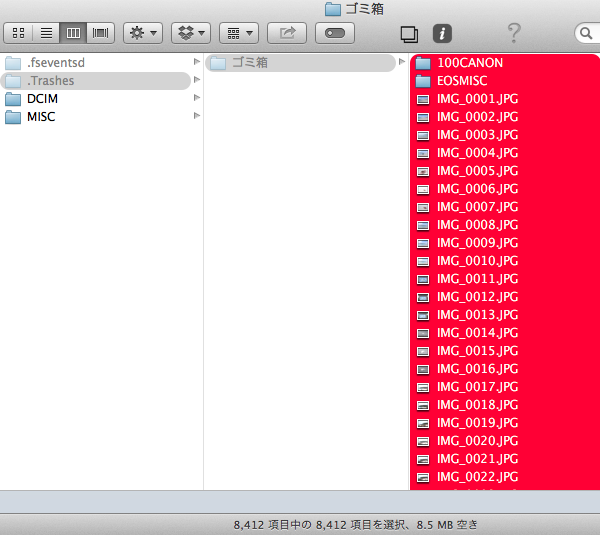This screenshot has width=600, height=535.
Task: Switch to icon view mode
Action: [18, 33]
